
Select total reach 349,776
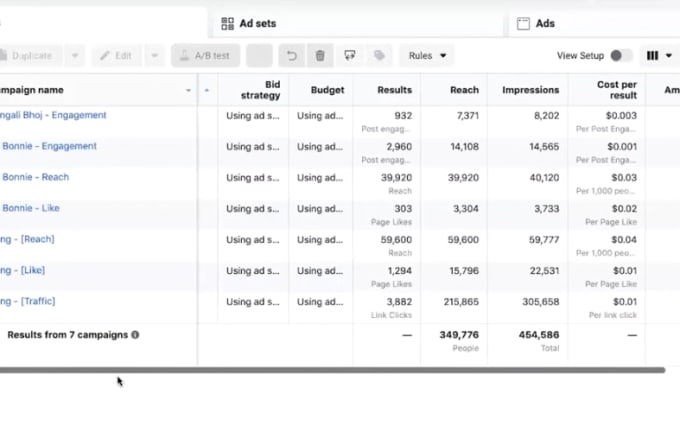[459, 335]
